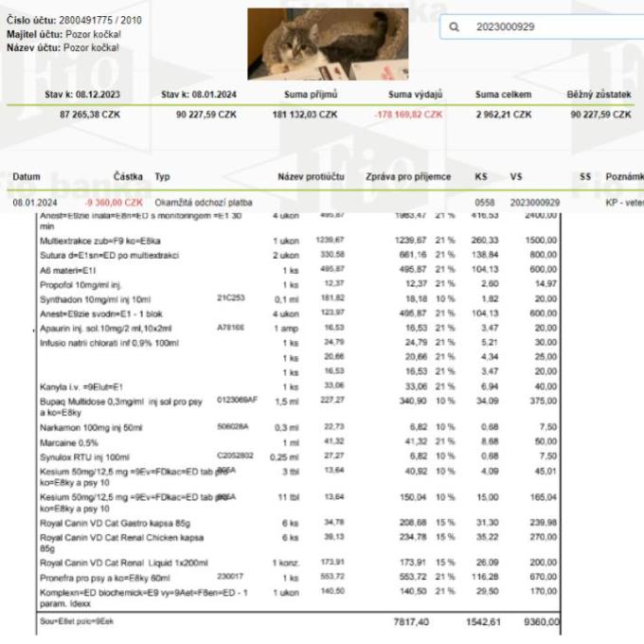Click VAT total 1542,61

483,622
